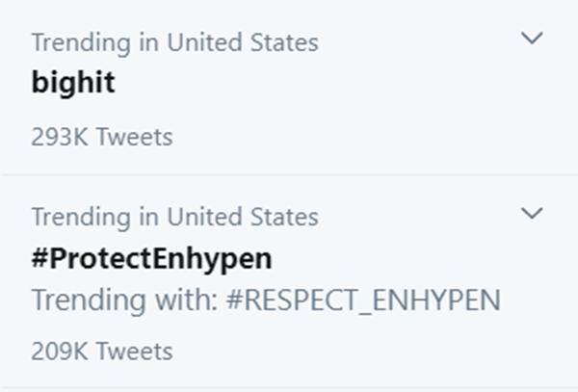Viewport: 578px width, 392px height.
Task: Tap the down arrow in the second trend card
Action: pyautogui.click(x=532, y=213)
